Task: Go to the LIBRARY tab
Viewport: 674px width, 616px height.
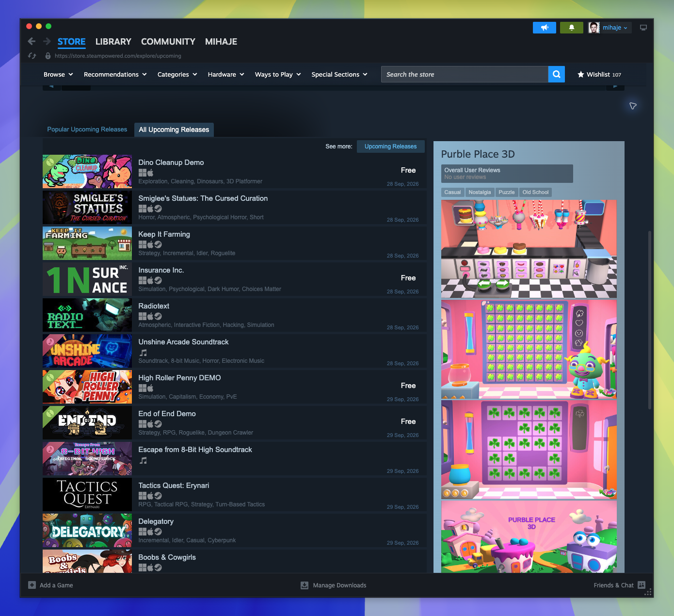Action: click(x=113, y=42)
